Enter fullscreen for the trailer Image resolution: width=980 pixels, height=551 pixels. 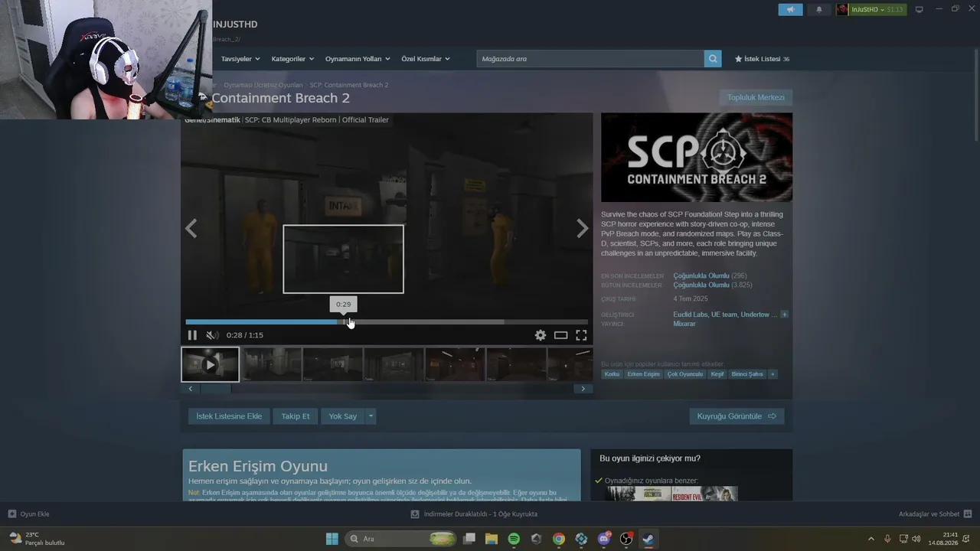coord(581,335)
